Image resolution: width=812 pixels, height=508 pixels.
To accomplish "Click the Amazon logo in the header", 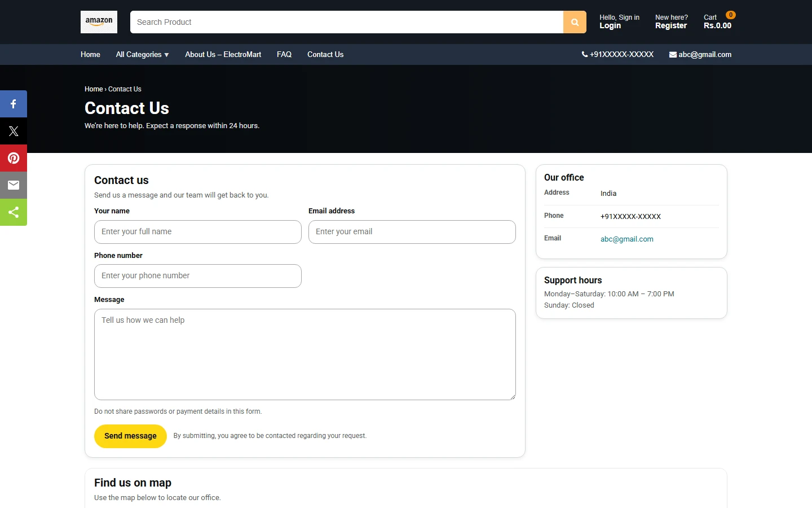I will tap(99, 22).
